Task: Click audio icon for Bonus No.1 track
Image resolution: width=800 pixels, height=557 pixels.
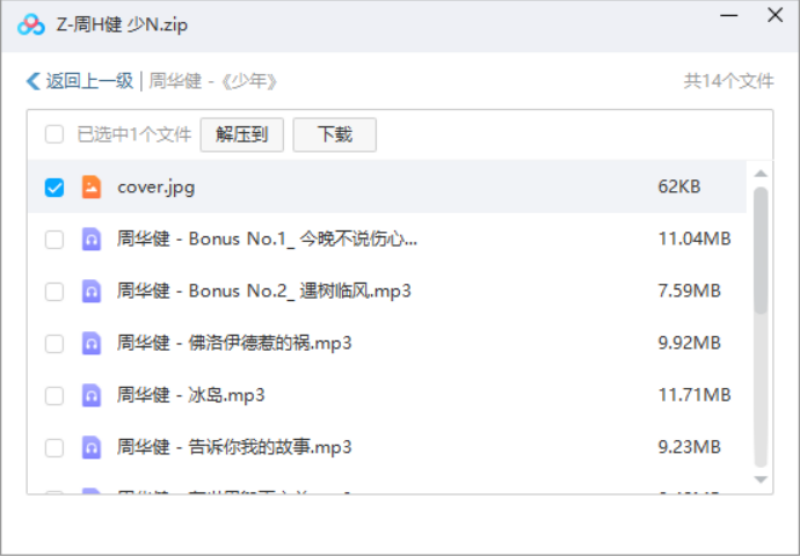Action: pos(91,239)
